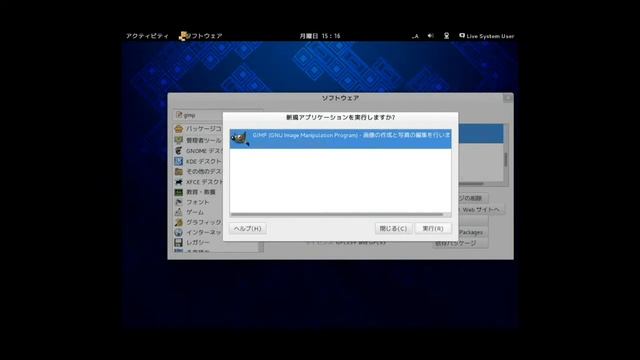Image resolution: width=640 pixels, height=360 pixels.
Task: Select グラフィック category in sidebar
Action: click(198, 222)
